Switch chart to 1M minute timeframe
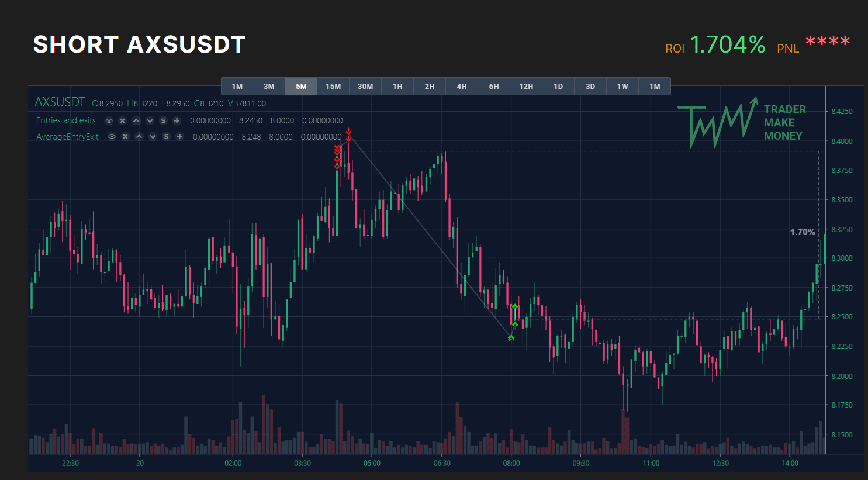Screen dimensions: 868x480 pos(237,86)
